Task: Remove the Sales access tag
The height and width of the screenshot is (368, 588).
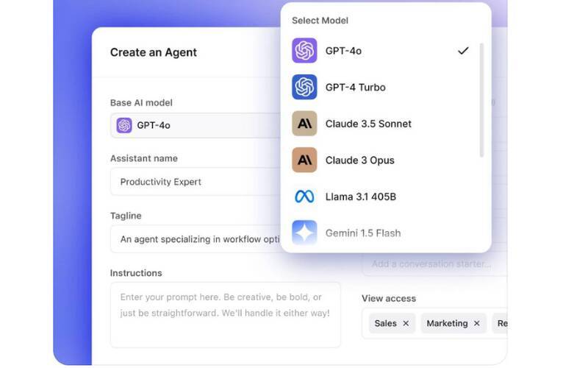Action: [406, 323]
